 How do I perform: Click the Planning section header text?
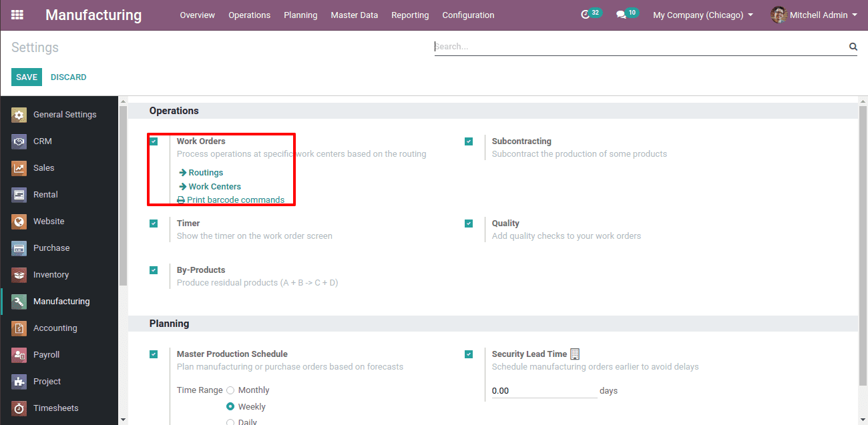[x=169, y=324]
